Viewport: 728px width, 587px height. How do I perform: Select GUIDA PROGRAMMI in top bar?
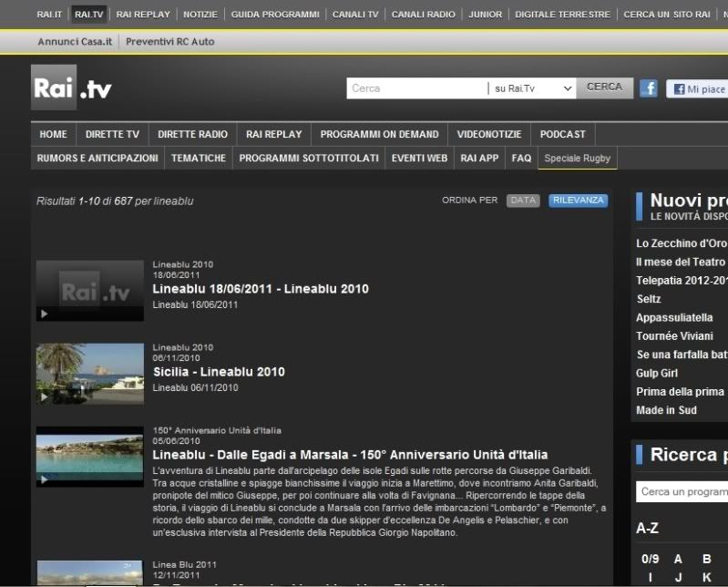(x=275, y=15)
